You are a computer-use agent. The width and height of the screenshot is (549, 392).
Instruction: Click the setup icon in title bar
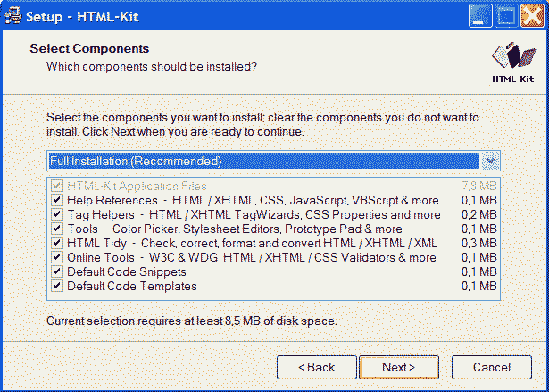click(x=13, y=16)
